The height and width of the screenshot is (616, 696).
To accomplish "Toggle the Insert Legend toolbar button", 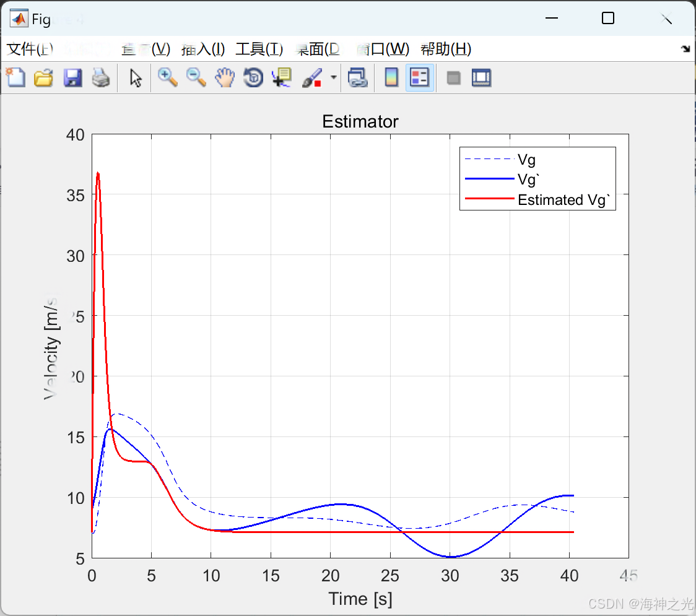I will coord(419,77).
